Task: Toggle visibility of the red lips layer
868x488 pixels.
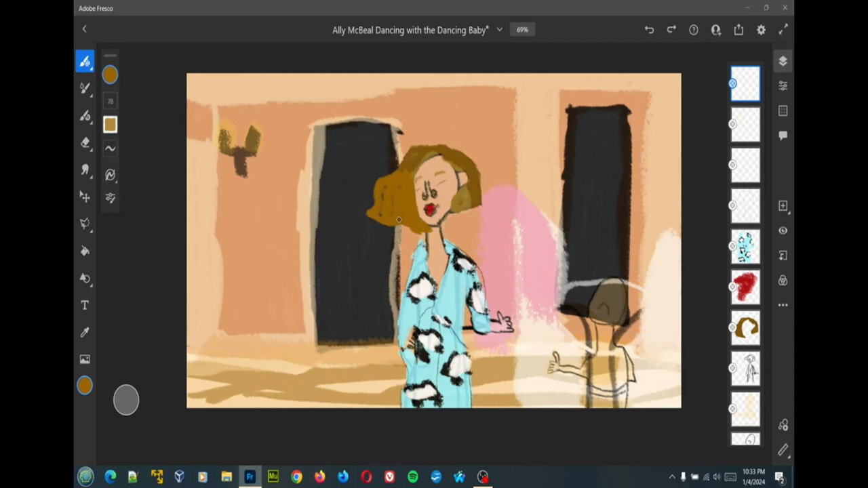Action: coord(732,287)
